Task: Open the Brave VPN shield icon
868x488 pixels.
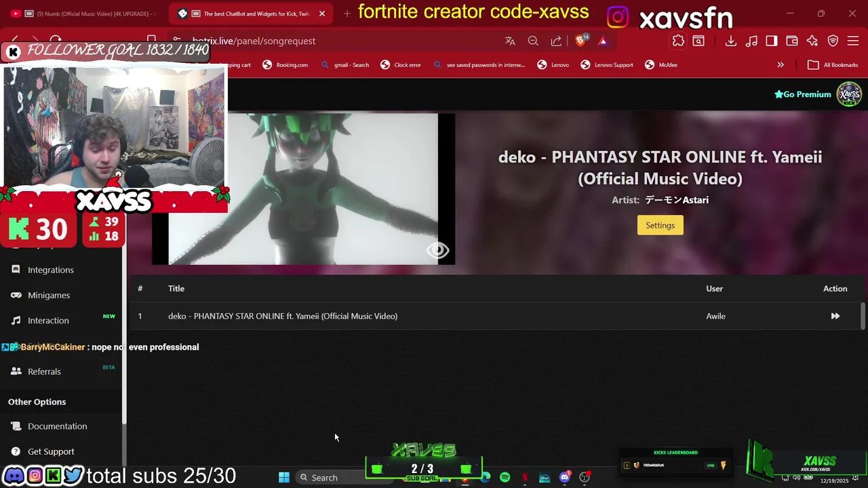Action: pyautogui.click(x=833, y=41)
